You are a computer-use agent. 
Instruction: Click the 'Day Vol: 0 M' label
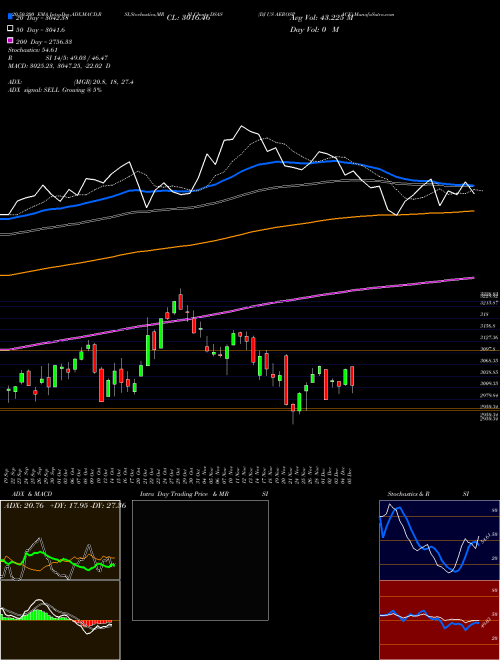[314, 30]
